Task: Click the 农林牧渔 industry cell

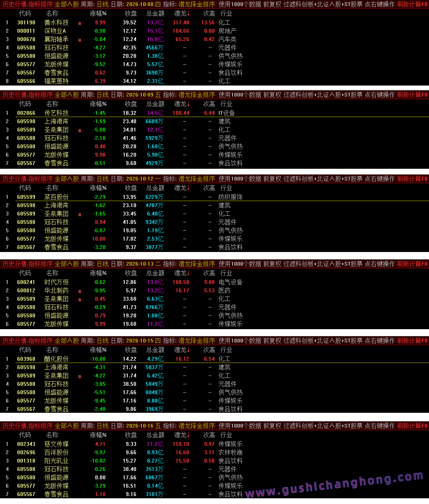Action: point(230,452)
